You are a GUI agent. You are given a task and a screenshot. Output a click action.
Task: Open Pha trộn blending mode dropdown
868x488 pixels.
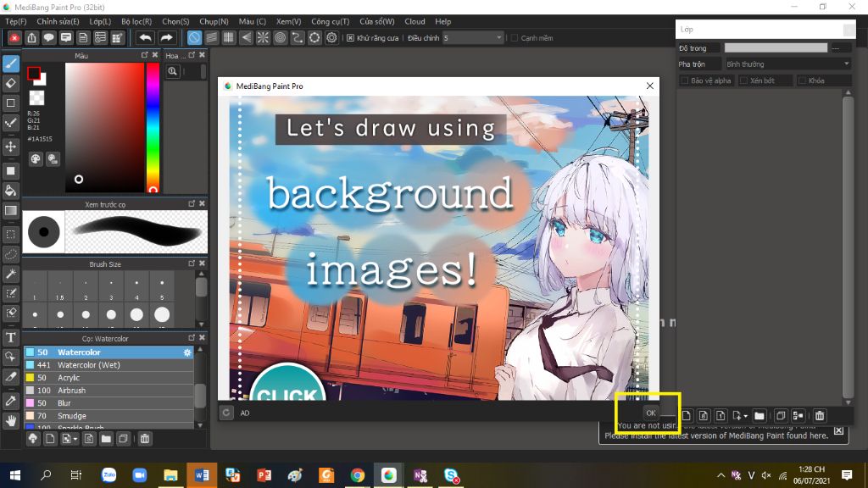tap(787, 64)
